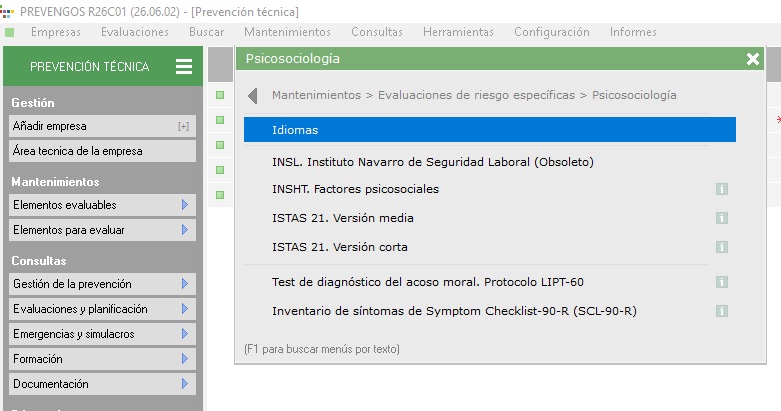
Task: Open the Mantenimientos menu
Action: (x=287, y=32)
